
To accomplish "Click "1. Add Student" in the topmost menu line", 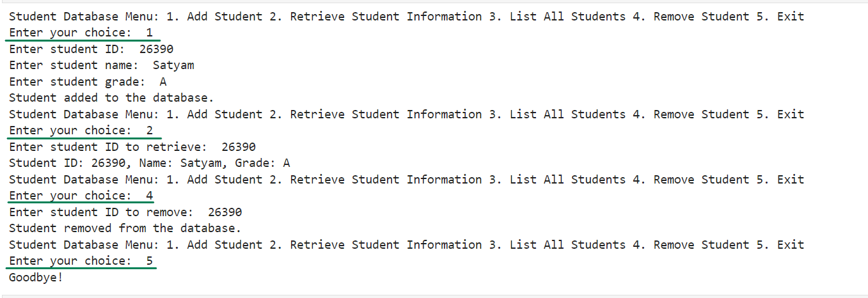I will click(214, 16).
